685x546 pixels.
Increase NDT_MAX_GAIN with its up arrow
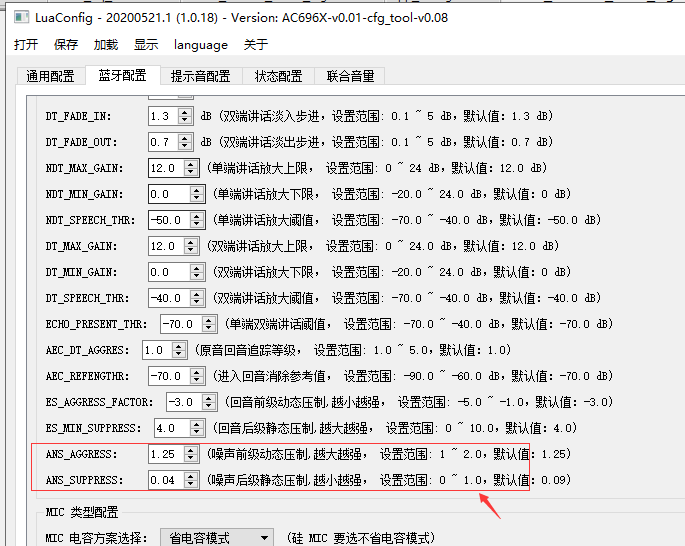tap(191, 164)
